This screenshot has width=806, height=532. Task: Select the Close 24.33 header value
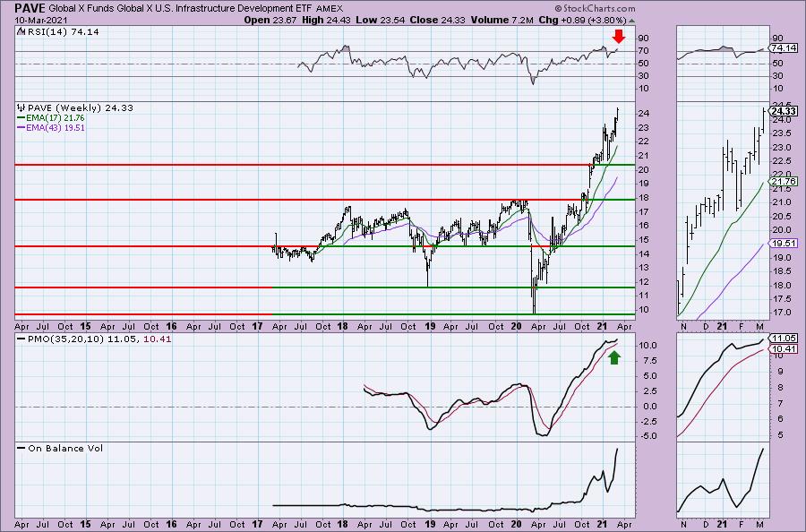(437, 20)
